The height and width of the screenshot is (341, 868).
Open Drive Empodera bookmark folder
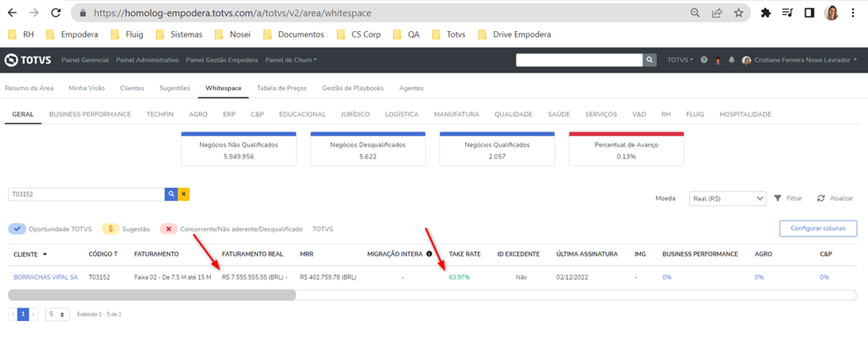pyautogui.click(x=514, y=34)
